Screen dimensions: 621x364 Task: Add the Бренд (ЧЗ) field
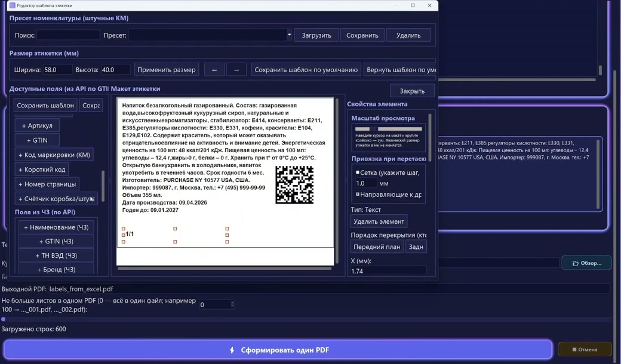[56, 269]
